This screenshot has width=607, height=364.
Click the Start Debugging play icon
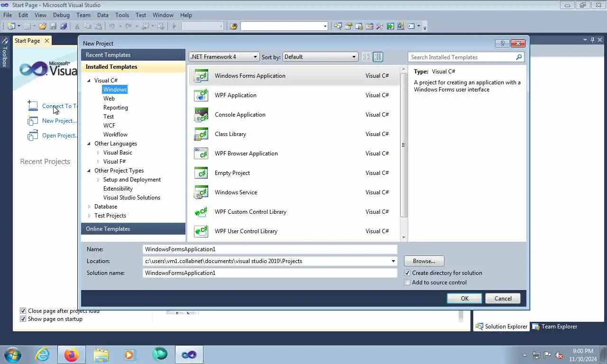175,26
